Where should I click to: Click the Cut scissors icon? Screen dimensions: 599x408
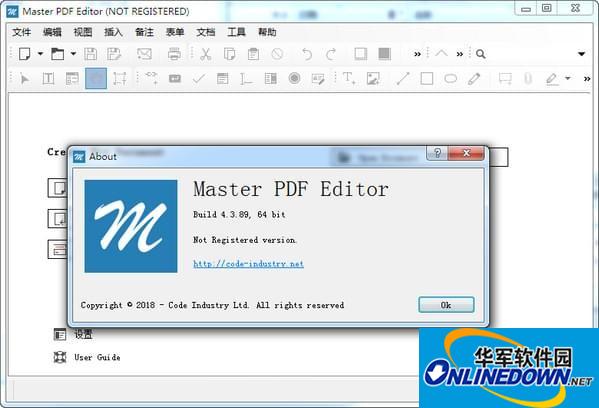click(x=206, y=54)
